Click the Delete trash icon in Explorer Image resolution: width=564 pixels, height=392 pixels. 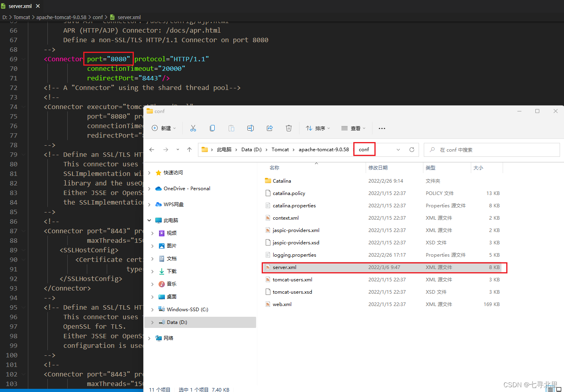click(289, 128)
